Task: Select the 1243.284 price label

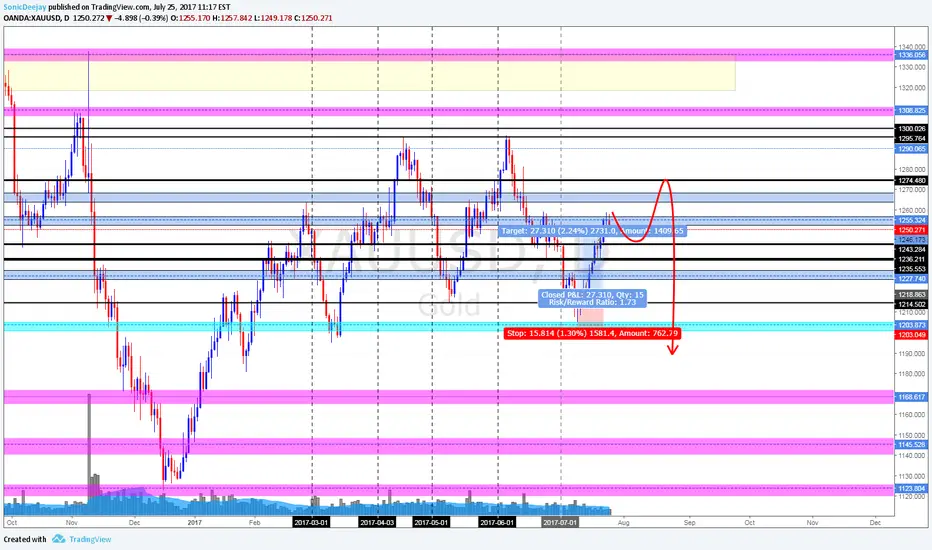Action: 911,249
